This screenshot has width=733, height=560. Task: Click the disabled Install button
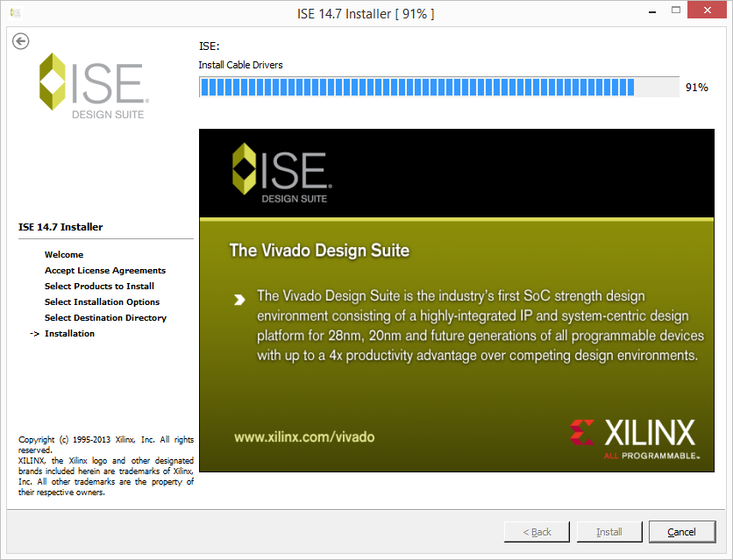[x=609, y=531]
